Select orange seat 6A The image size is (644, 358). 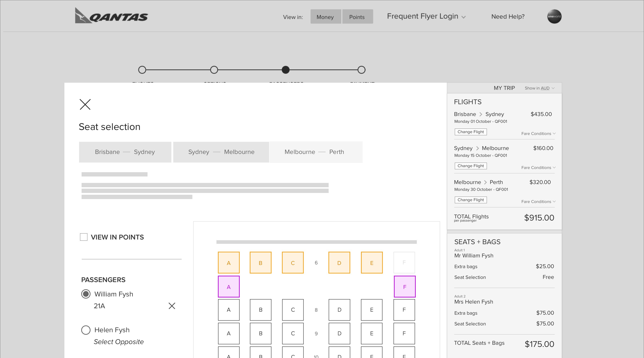(x=228, y=263)
